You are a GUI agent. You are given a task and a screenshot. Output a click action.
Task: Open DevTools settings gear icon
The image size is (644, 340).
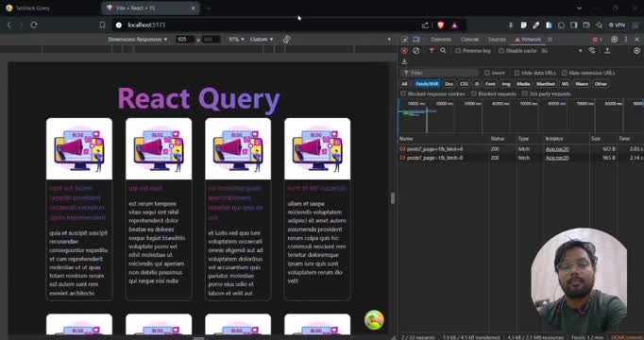click(x=614, y=39)
